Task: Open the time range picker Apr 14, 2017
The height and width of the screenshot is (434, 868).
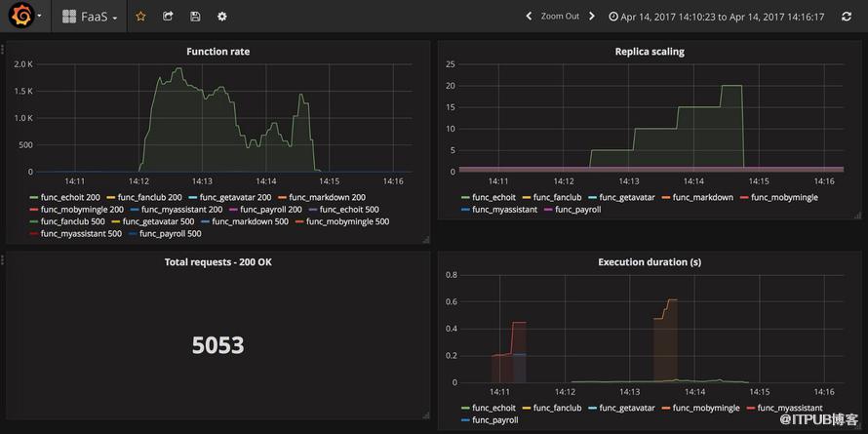Action: click(716, 17)
